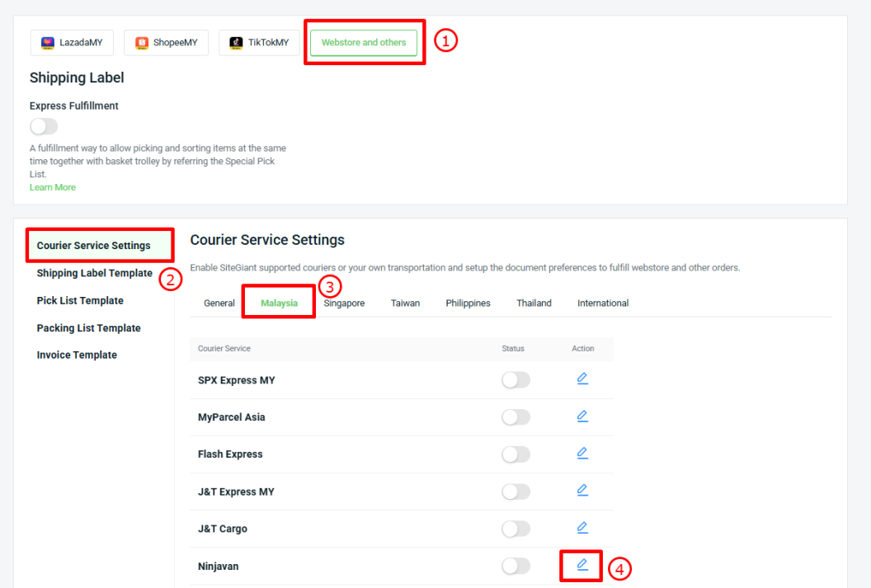Screen dimensions: 871x588
Task: Edit the J&T Express MY courier
Action: pos(581,491)
